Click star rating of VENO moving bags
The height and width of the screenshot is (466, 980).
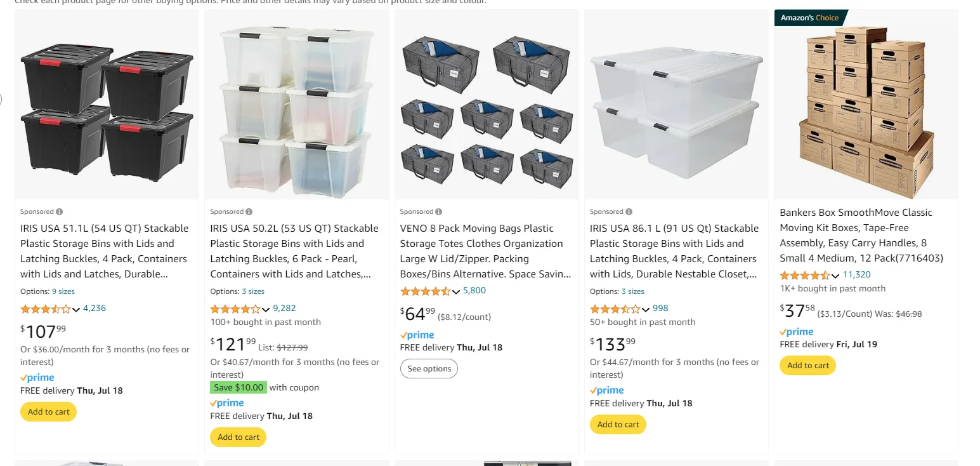[424, 291]
